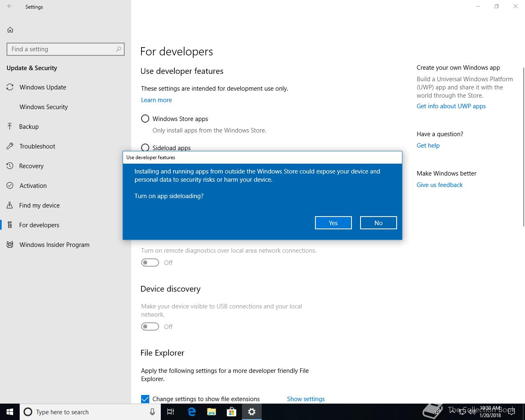Open the Windows Start menu
The height and width of the screenshot is (420, 525).
click(x=10, y=412)
